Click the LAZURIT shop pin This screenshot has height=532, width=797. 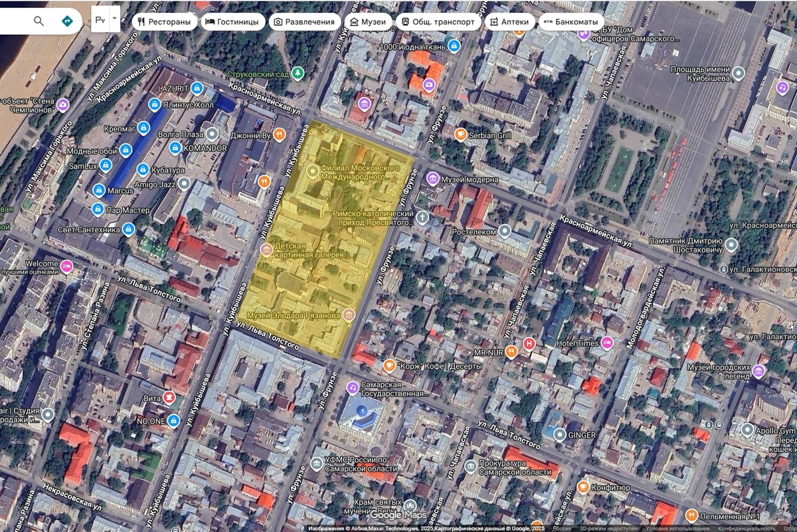[197, 88]
